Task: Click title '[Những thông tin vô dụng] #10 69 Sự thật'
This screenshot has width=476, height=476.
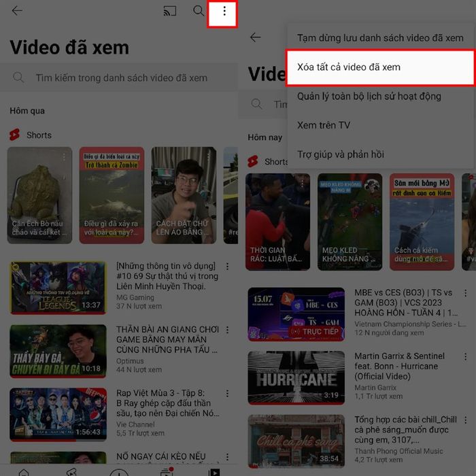Action: click(x=167, y=276)
